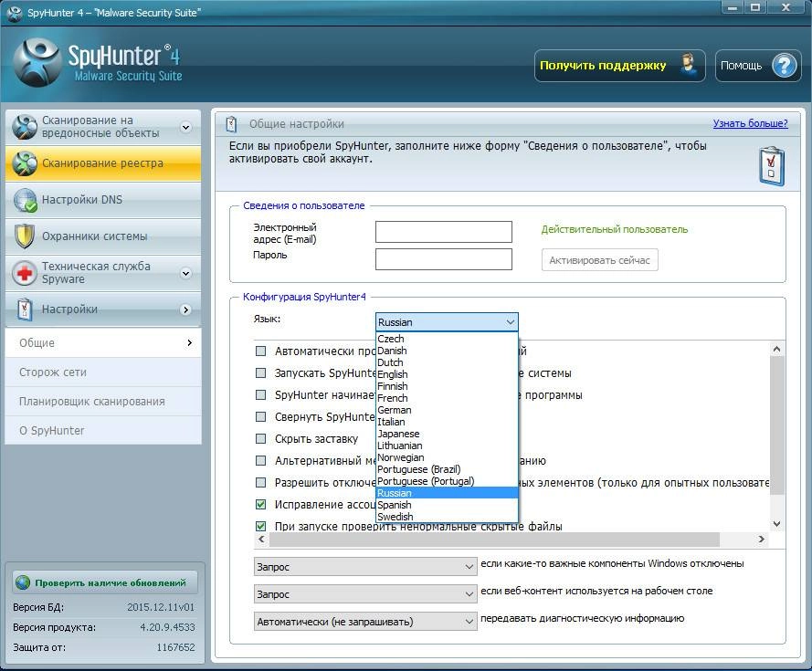Expand the Техническая служба Spyware chevron
This screenshot has width=812, height=671.
(x=186, y=273)
